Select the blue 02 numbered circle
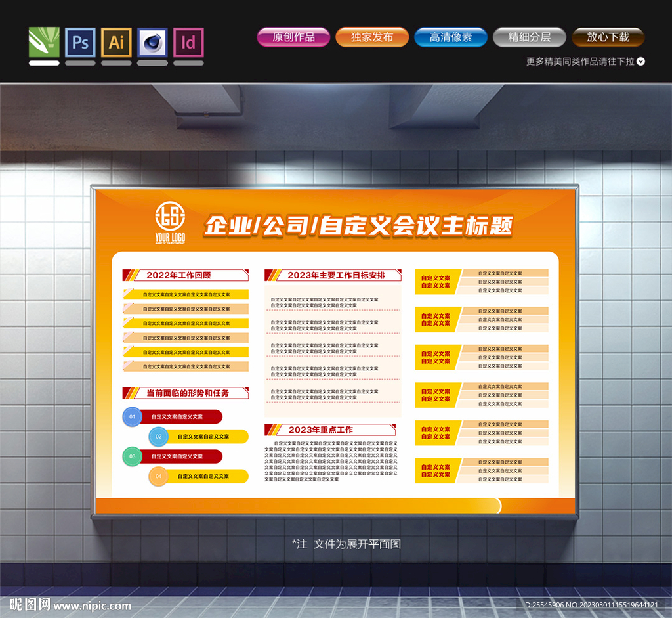This screenshot has height=618, width=672. (x=158, y=437)
